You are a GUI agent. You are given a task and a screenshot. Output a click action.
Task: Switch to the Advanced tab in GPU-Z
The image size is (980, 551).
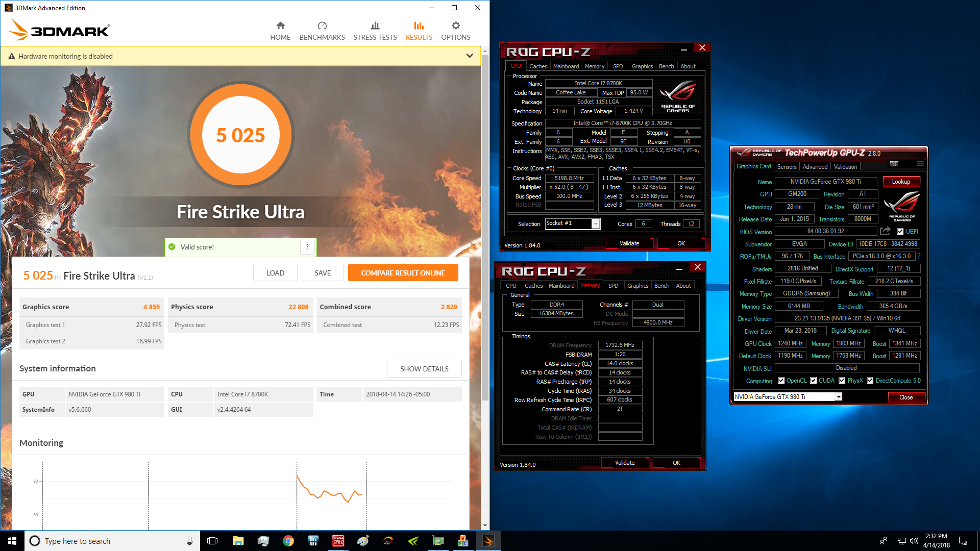click(815, 167)
